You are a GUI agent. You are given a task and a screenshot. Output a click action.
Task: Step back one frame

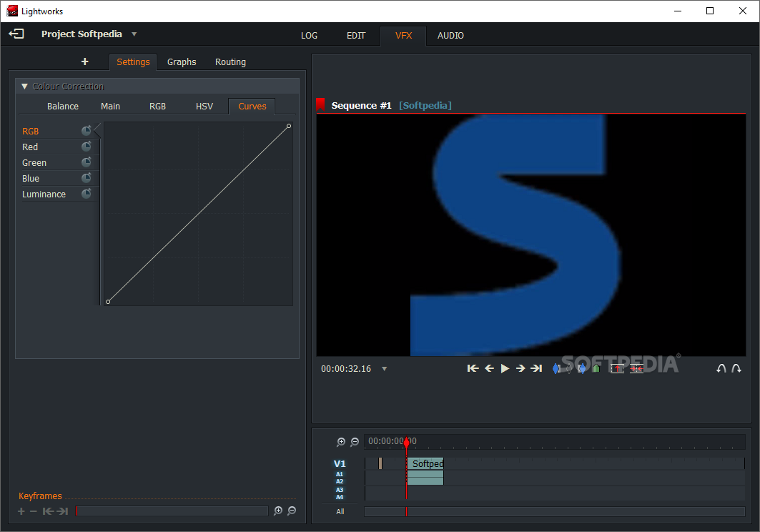490,368
